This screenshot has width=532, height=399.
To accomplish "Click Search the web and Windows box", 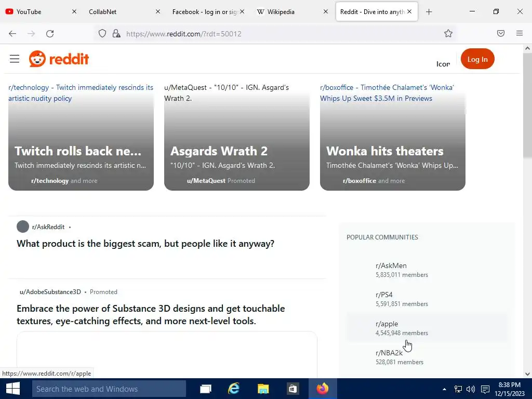I will [x=109, y=389].
